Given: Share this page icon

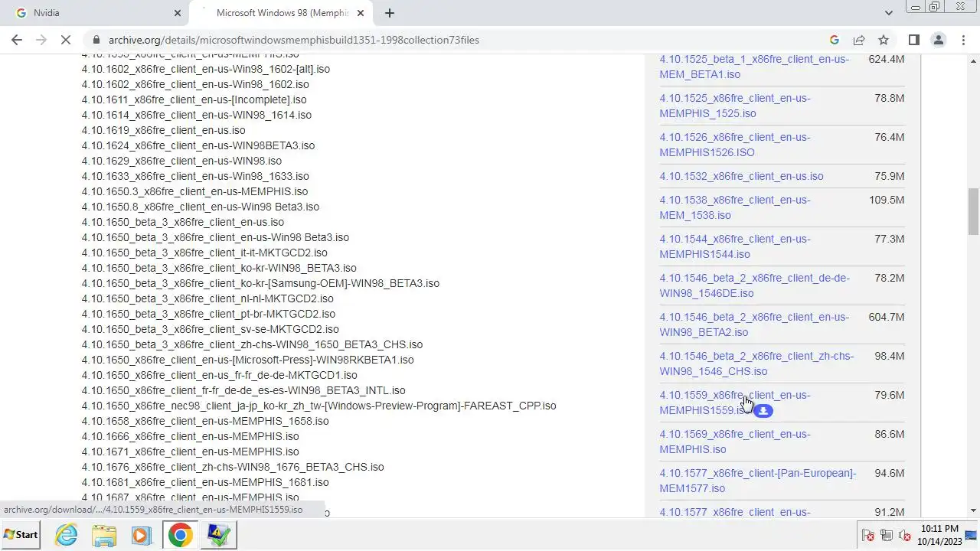Looking at the screenshot, I should [859, 40].
